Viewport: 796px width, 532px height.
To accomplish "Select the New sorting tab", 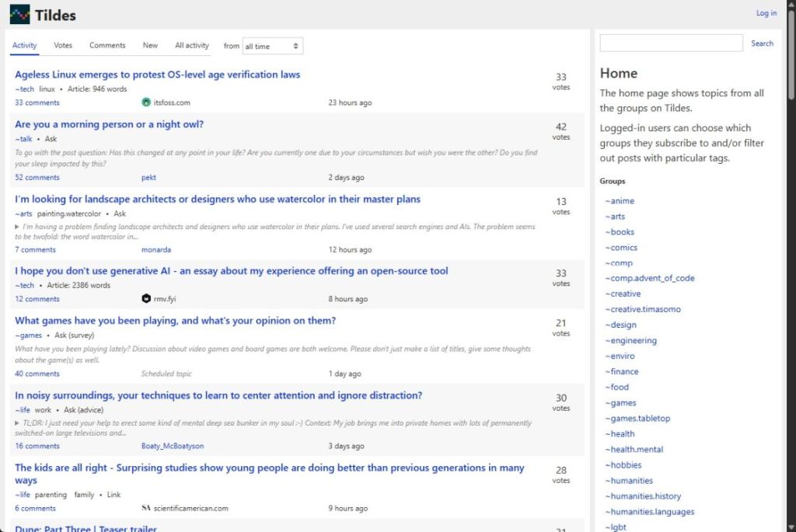I will [x=150, y=46].
